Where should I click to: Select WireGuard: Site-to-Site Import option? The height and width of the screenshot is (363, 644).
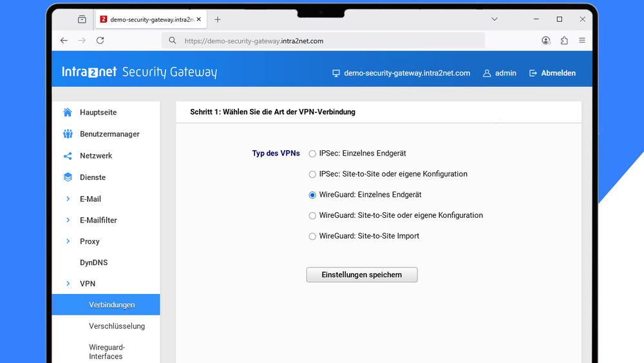click(x=313, y=237)
